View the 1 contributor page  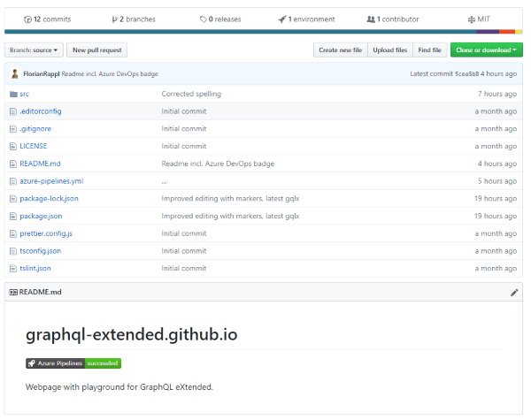pos(393,19)
